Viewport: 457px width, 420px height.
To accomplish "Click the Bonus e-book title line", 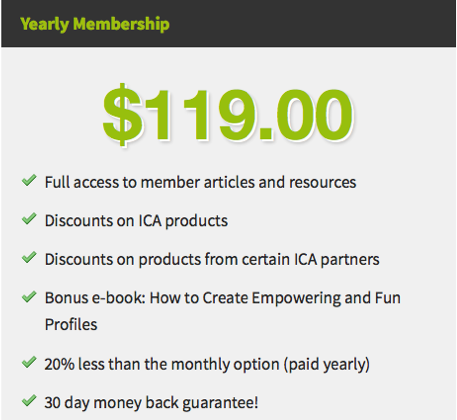I will pos(223,298).
